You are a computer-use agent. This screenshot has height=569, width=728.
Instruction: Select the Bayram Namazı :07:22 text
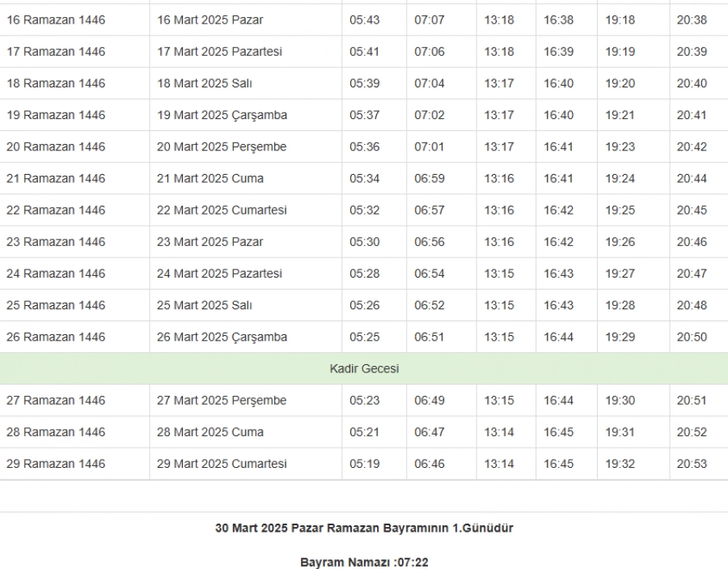coord(364,561)
